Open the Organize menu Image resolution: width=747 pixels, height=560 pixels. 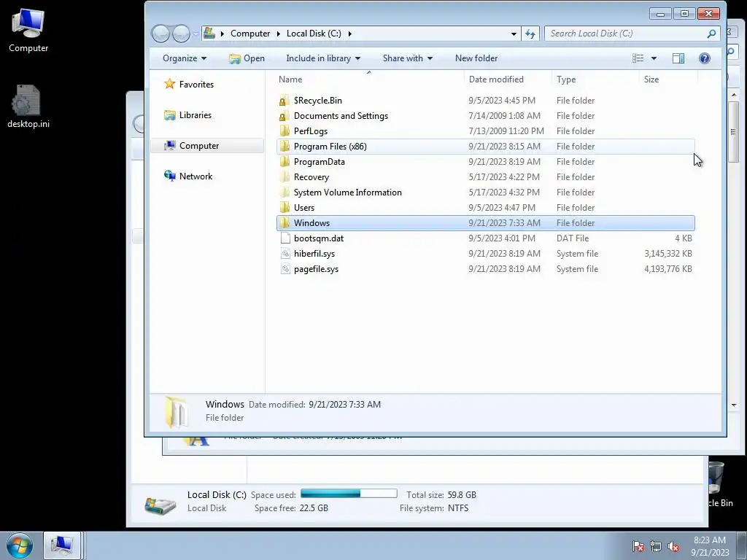[185, 58]
